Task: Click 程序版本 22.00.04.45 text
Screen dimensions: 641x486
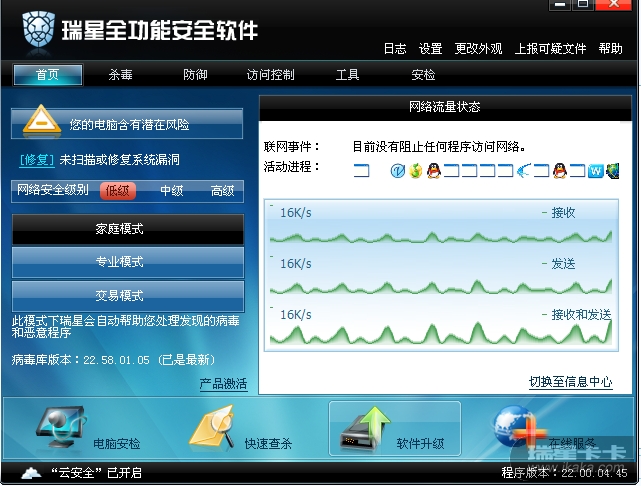Action: click(565, 473)
